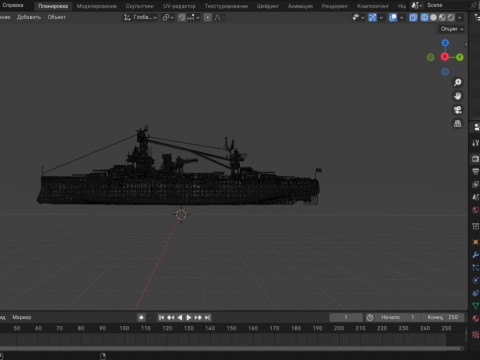Image resolution: width=480 pixels, height=360 pixels.
Task: Click the green Y axis gizmo handle
Action: (x=460, y=57)
